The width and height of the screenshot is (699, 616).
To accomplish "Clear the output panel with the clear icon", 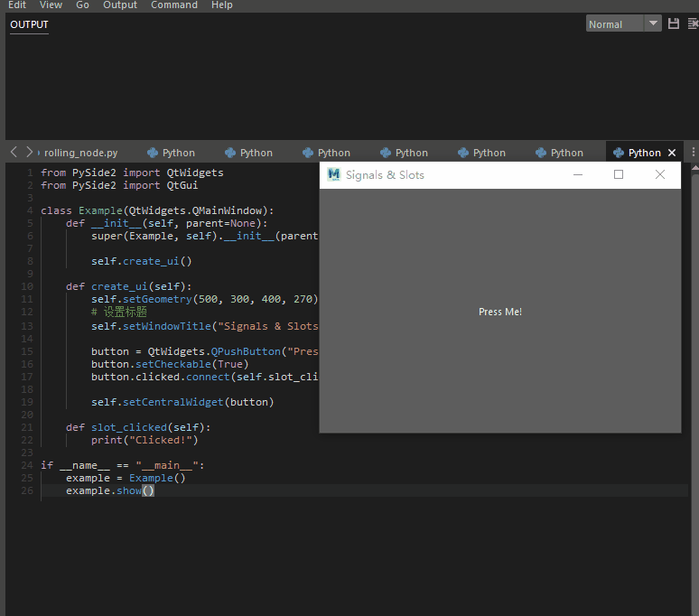I will (x=693, y=24).
